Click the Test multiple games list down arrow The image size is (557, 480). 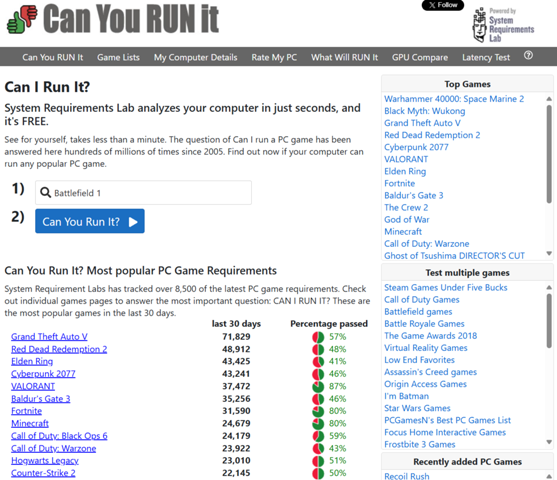549,442
